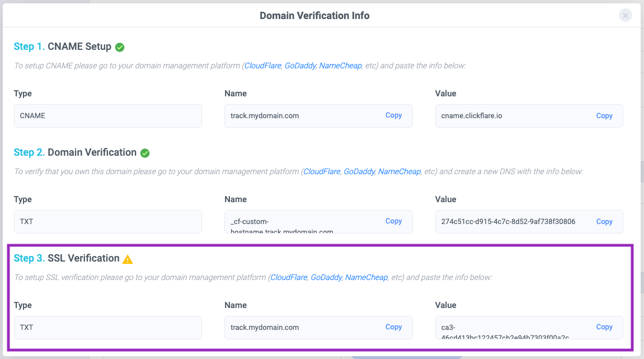Image resolution: width=644 pixels, height=359 pixels.
Task: Select the _cf-custom- name text in Step 2
Action: pos(250,222)
